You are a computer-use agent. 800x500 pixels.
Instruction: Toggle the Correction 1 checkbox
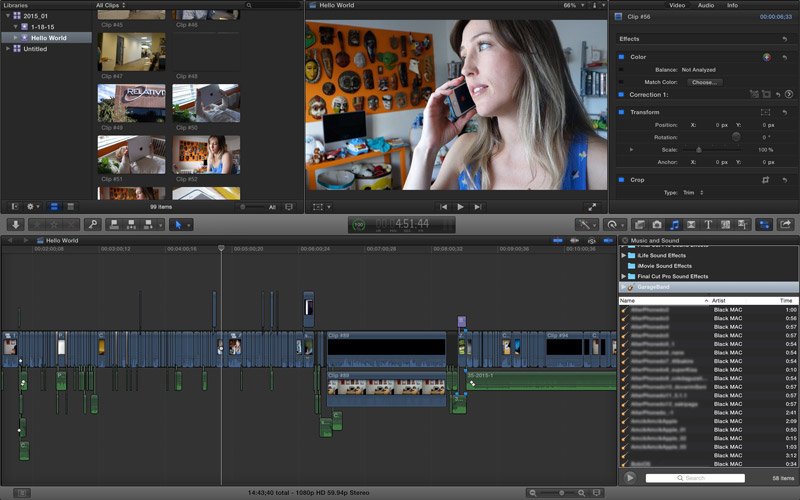tap(621, 94)
